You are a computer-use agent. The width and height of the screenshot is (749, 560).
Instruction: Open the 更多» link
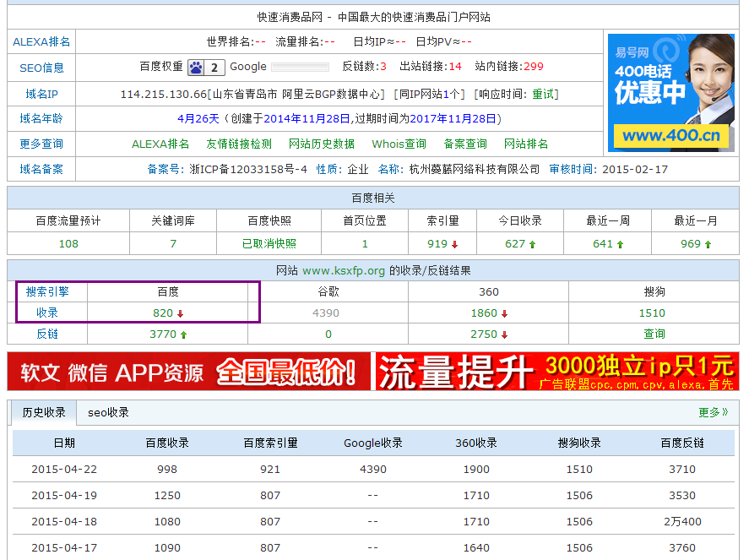pos(713,412)
